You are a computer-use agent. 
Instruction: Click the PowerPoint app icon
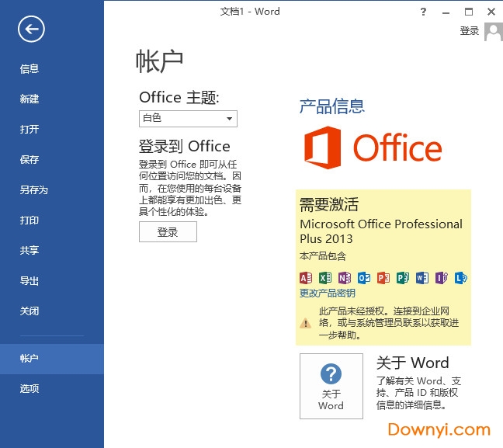point(383,277)
